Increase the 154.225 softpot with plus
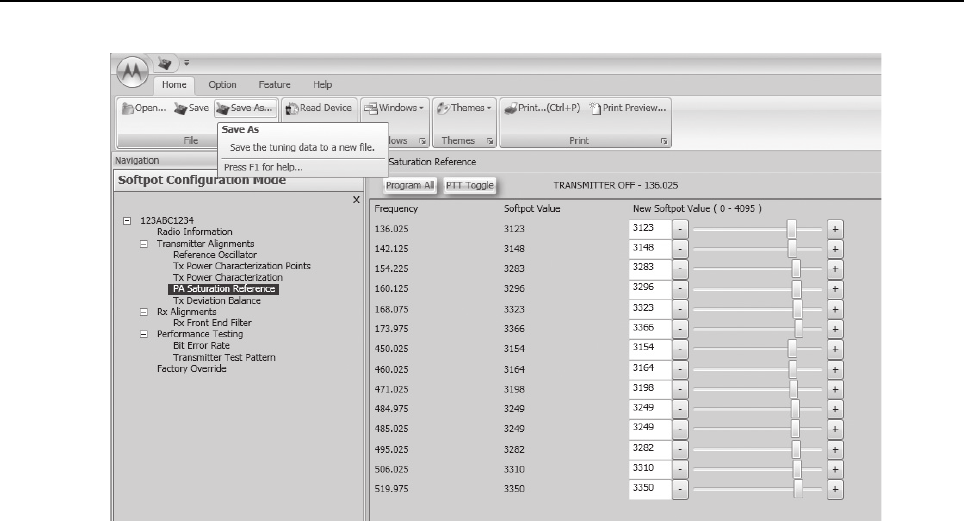Viewport: 964px width, 521px height. [835, 269]
